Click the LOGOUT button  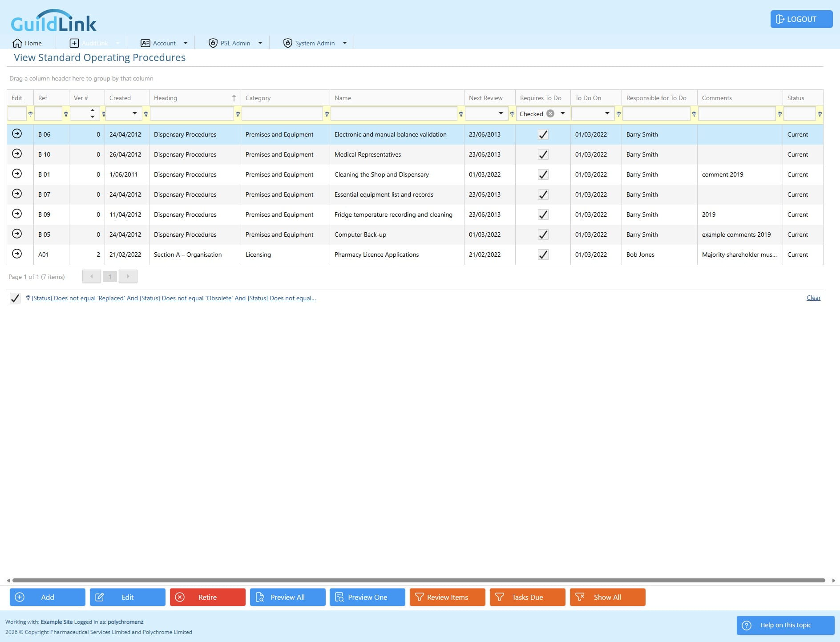(x=801, y=19)
